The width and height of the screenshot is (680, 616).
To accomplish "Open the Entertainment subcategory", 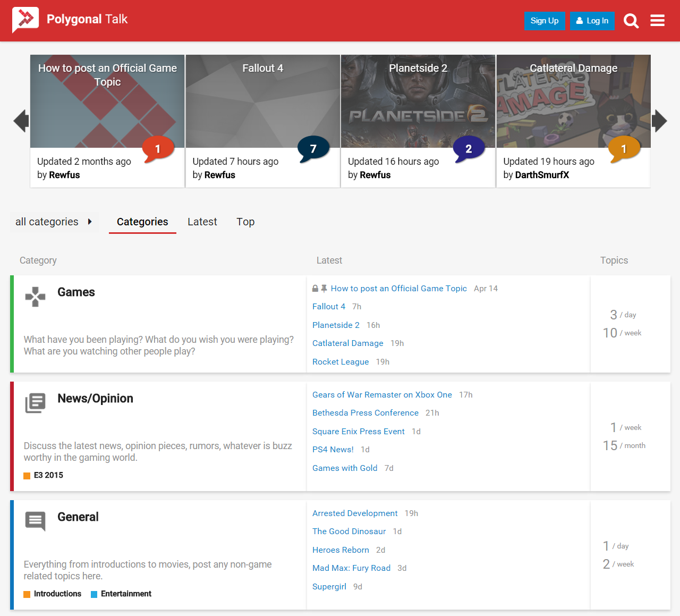I will pyautogui.click(x=126, y=594).
